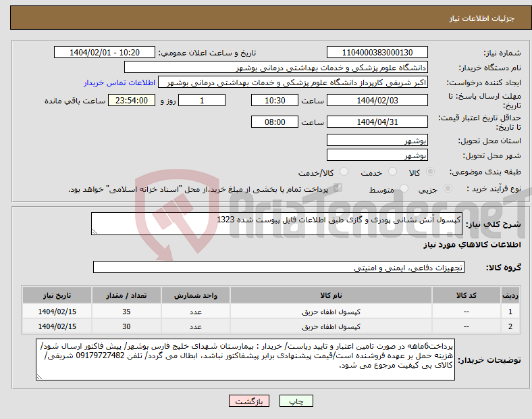Click the جزئیات اطلاعات نیاز page header

tap(482, 18)
